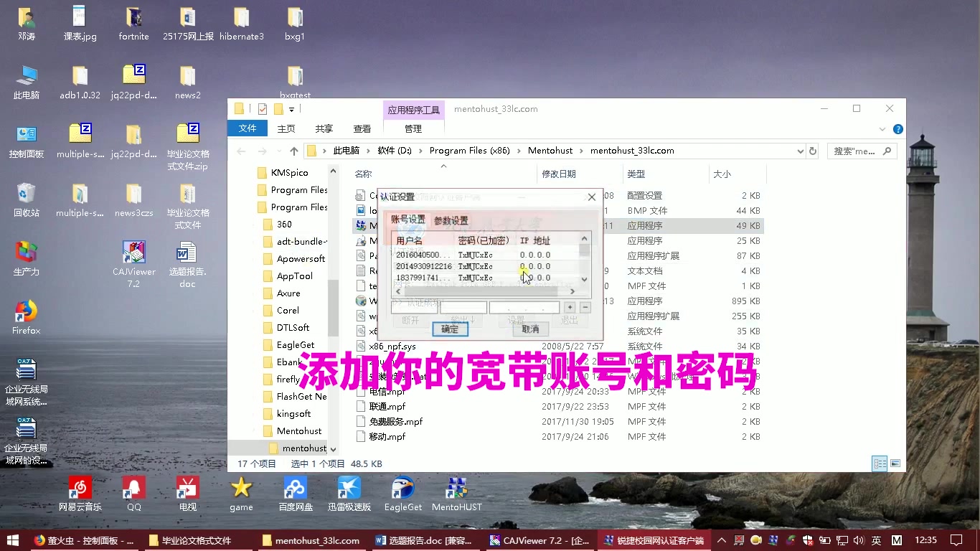Select the 移动.mpf file
The width and height of the screenshot is (980, 551).
point(387,436)
